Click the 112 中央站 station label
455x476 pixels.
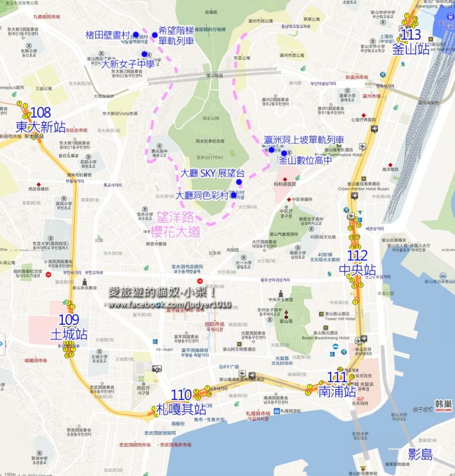(357, 263)
